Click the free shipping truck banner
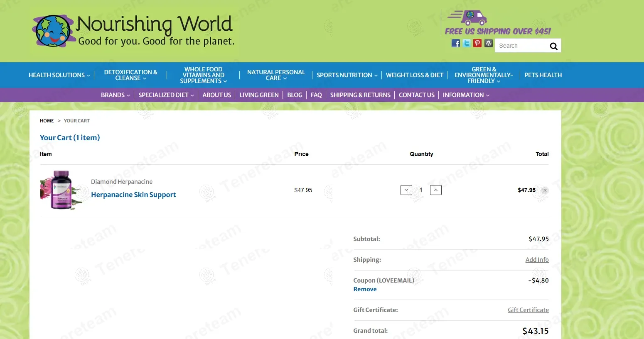This screenshot has height=339, width=644. pyautogui.click(x=498, y=23)
